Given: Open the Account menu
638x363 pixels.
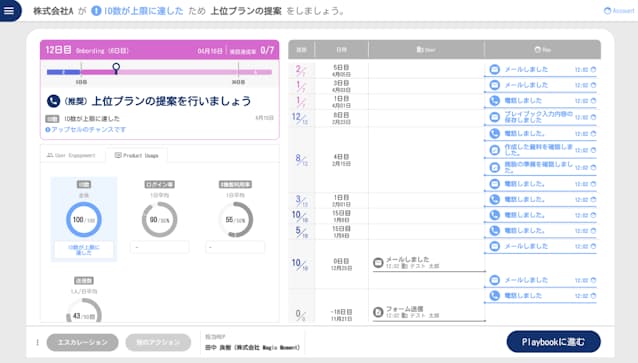Looking at the screenshot, I should 618,11.
